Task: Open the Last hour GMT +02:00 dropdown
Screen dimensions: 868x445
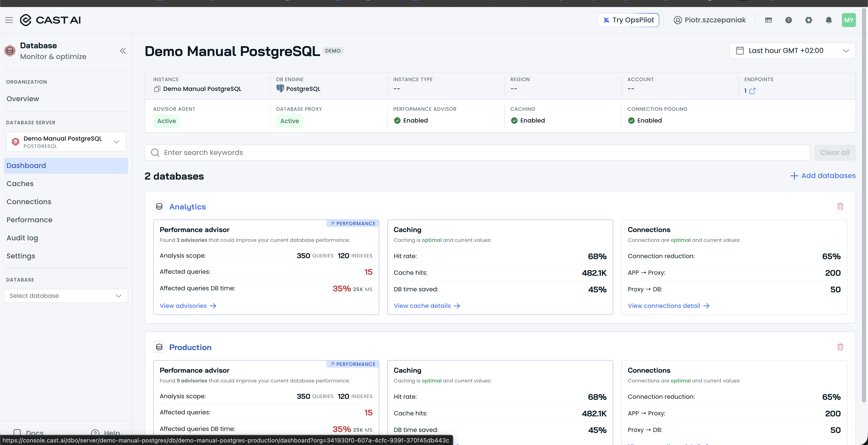Action: 792,50
